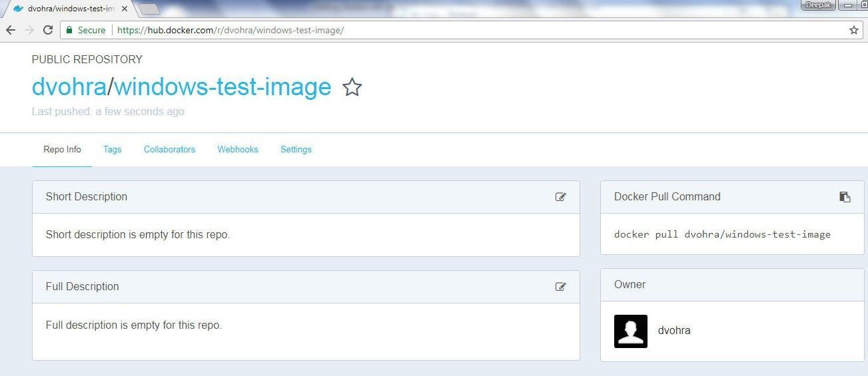Click the owner avatar image
This screenshot has height=376, width=868.
tap(631, 331)
